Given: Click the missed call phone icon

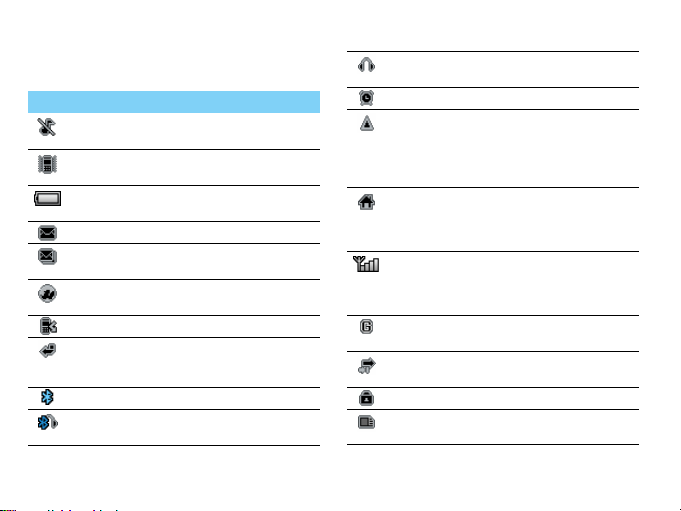Looking at the screenshot, I should pos(48,326).
